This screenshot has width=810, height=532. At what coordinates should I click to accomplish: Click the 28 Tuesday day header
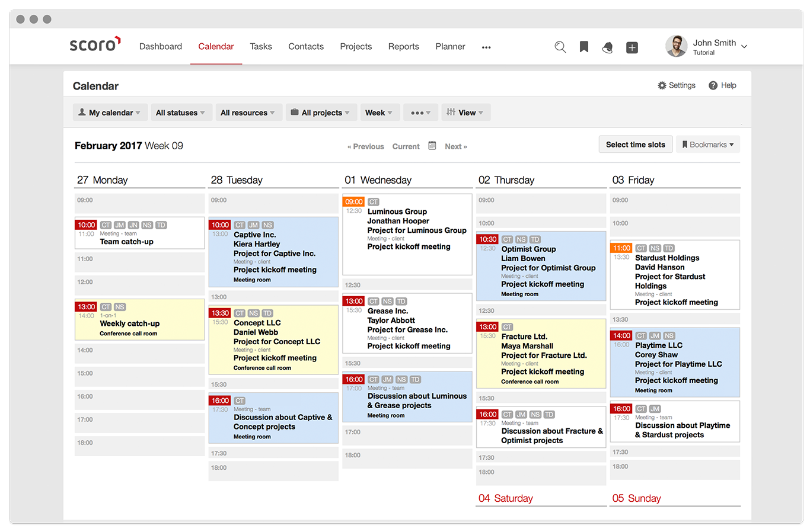[x=237, y=180]
